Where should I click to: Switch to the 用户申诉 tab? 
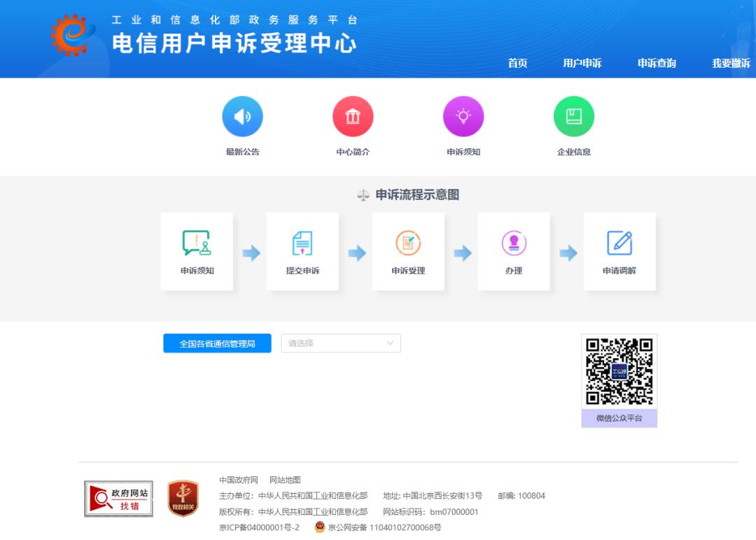click(582, 63)
